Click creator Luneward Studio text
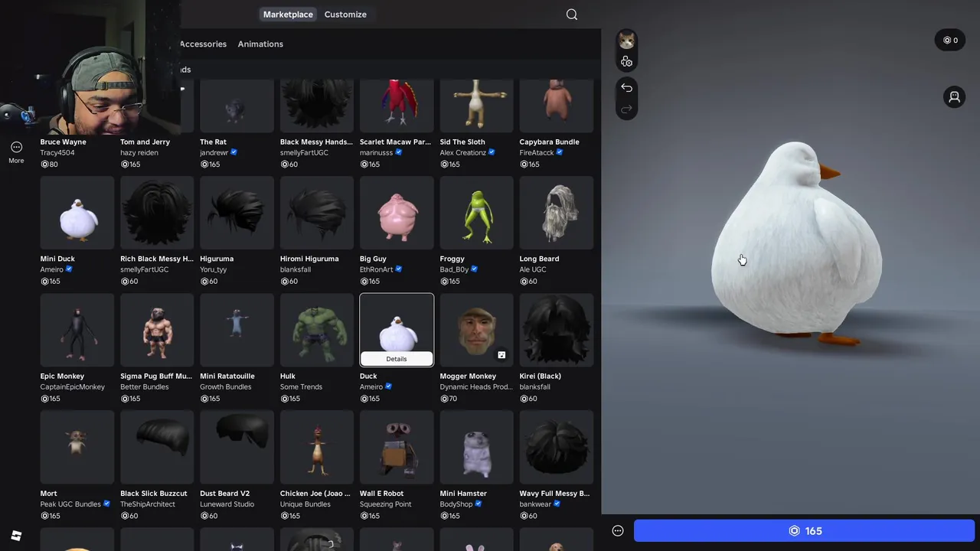This screenshot has height=551, width=980. [227, 504]
